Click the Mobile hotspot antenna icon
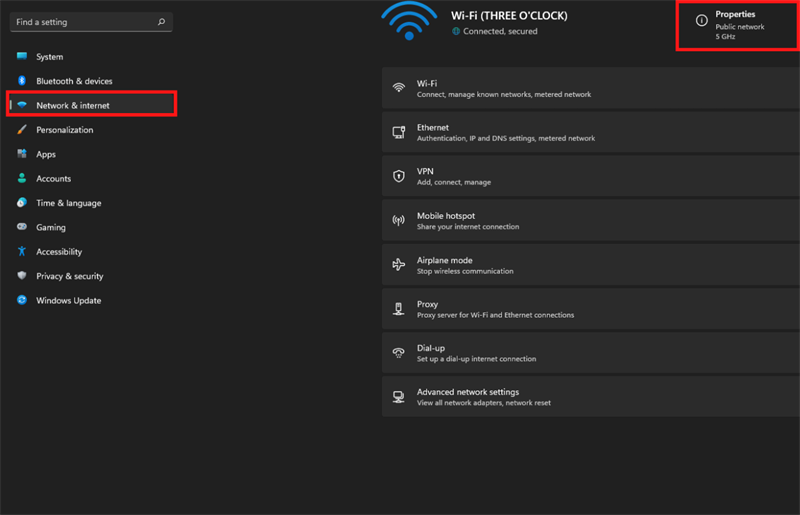Viewport: 800px width, 515px height. click(x=399, y=220)
